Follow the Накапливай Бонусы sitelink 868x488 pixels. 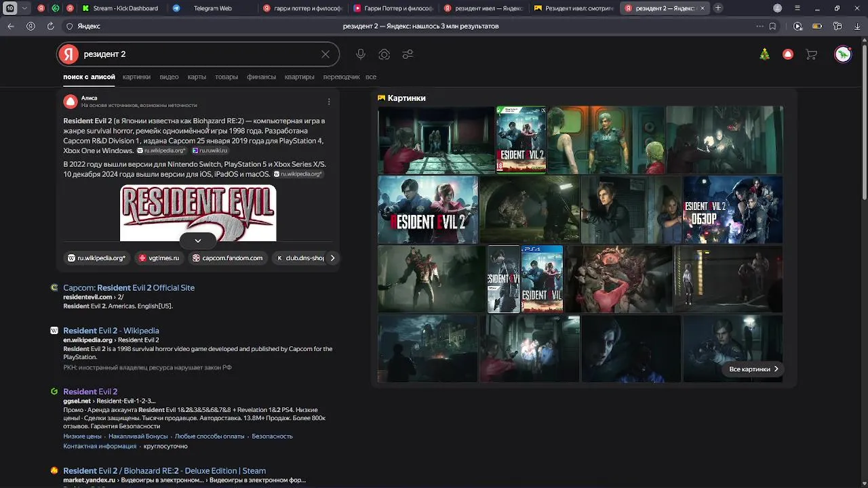(138, 436)
